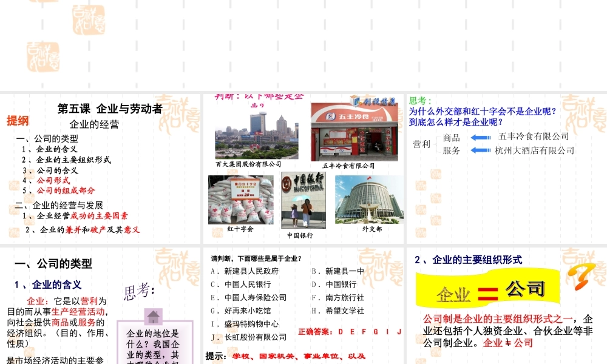Click the blue arrow beside 杭州大酒店有限公司
Viewport: 607px width, 364px height.
tap(481, 150)
